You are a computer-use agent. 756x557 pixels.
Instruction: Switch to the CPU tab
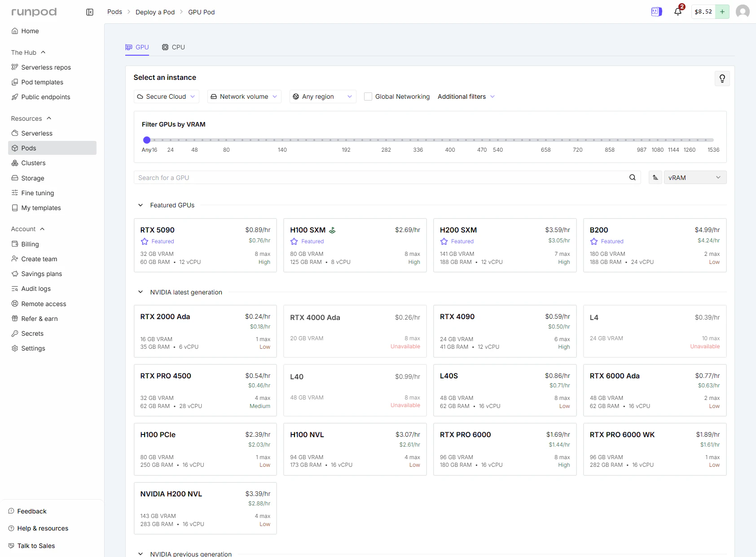click(x=173, y=47)
